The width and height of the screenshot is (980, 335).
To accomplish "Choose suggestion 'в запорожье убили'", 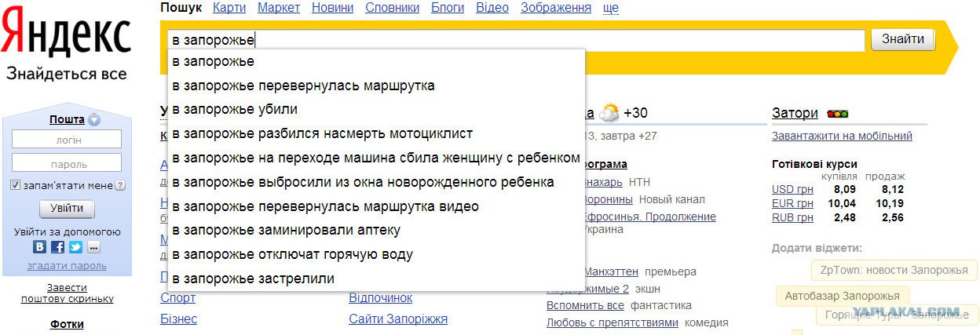I will (x=376, y=109).
